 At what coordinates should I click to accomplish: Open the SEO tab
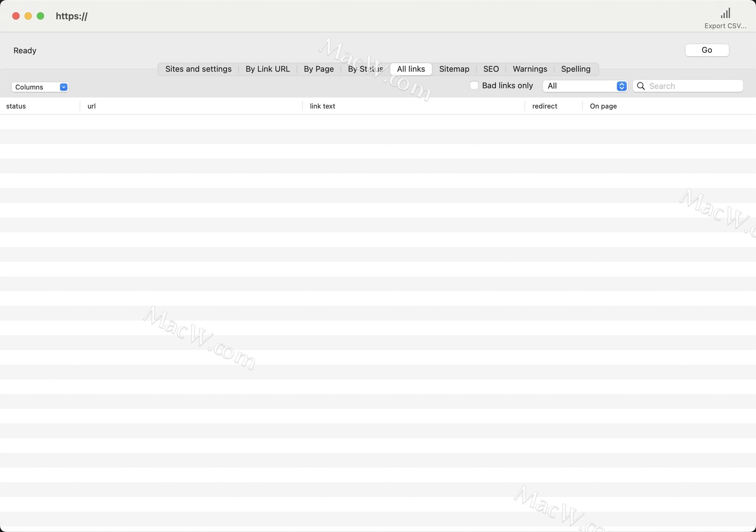(491, 69)
